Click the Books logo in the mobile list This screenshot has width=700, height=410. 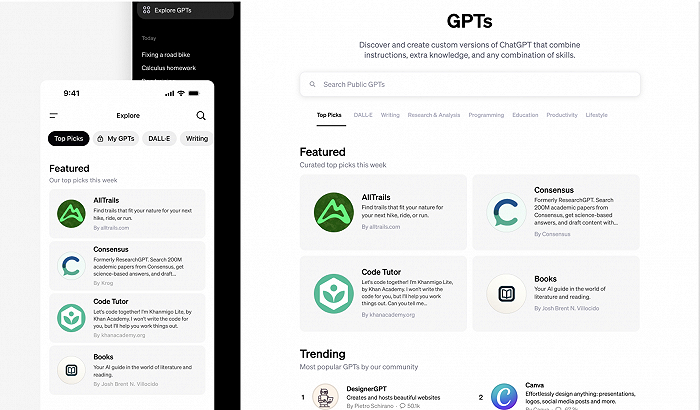(x=71, y=370)
